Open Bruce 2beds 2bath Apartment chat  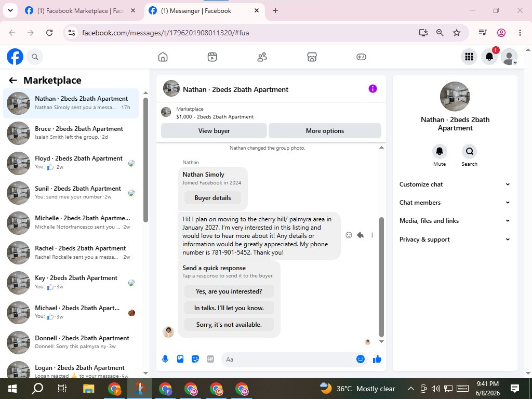pos(71,133)
